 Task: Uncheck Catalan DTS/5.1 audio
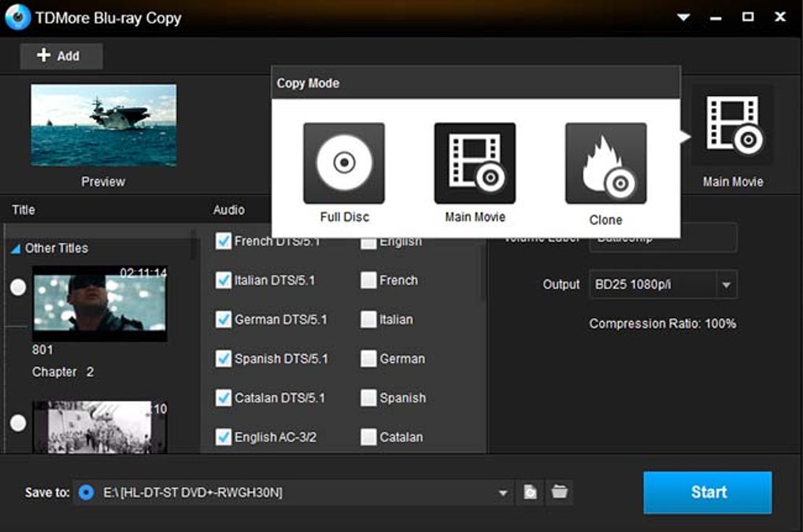point(224,398)
